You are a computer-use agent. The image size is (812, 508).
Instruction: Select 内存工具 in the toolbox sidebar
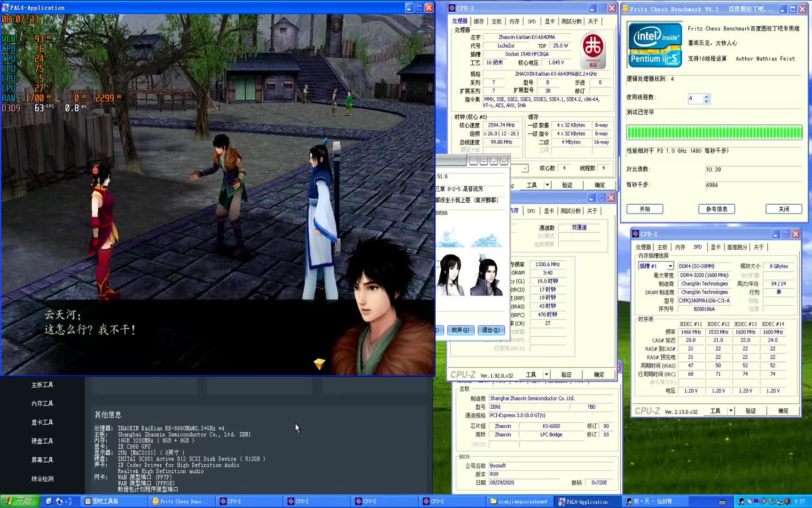[42, 404]
